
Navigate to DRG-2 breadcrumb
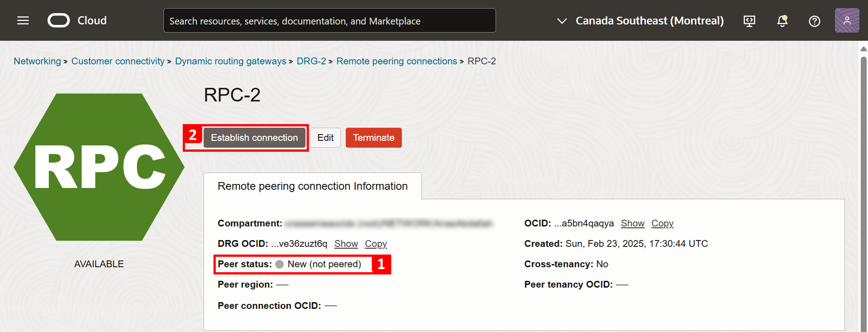point(311,61)
